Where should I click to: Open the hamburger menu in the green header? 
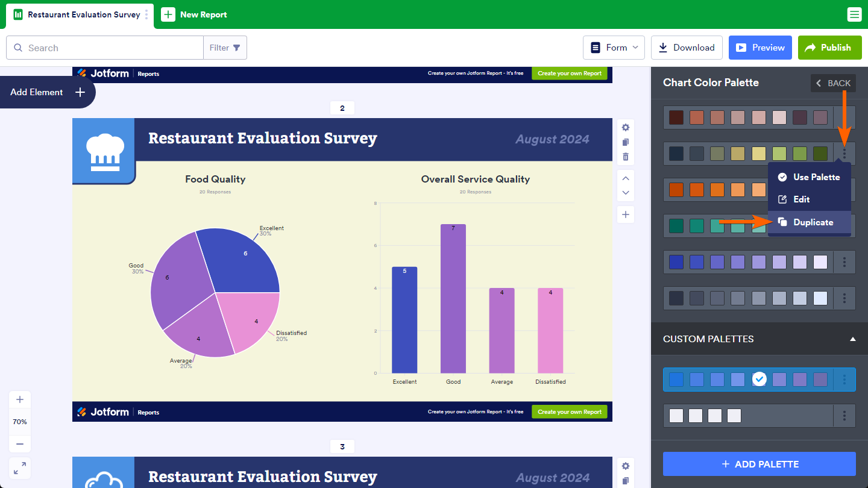pyautogui.click(x=854, y=14)
